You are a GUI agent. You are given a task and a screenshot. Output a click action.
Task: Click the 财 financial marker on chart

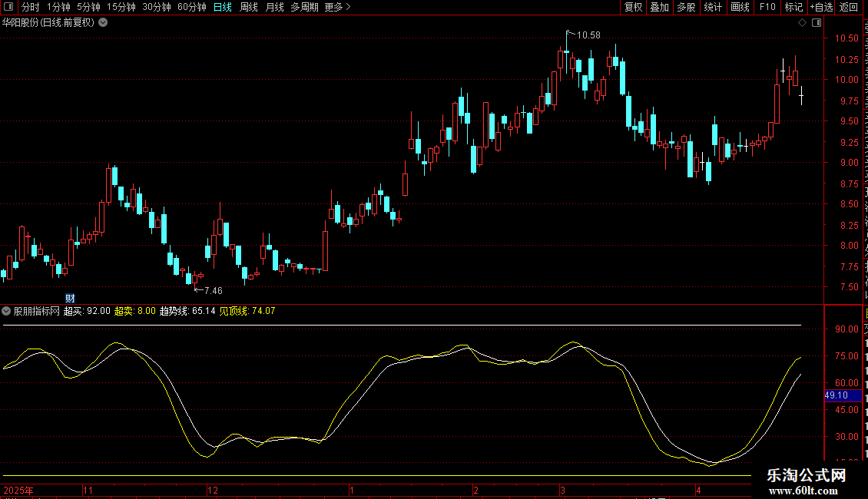(70, 298)
